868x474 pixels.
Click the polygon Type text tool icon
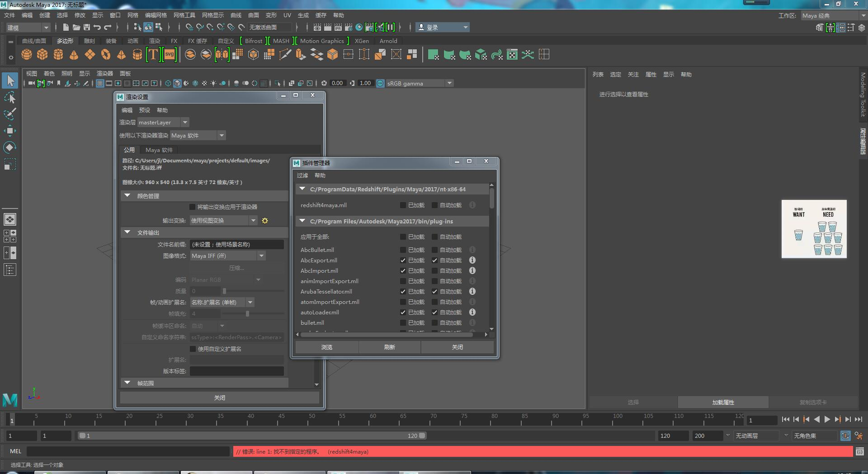coord(153,55)
